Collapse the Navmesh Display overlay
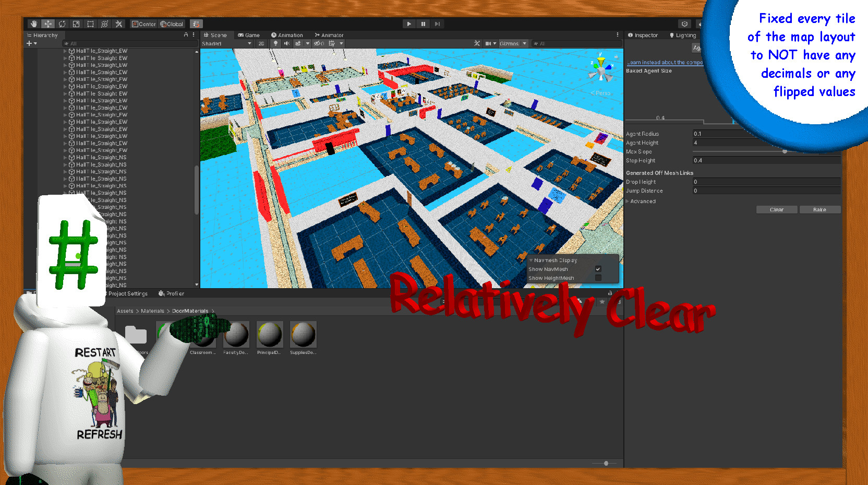The width and height of the screenshot is (868, 485). pos(531,260)
